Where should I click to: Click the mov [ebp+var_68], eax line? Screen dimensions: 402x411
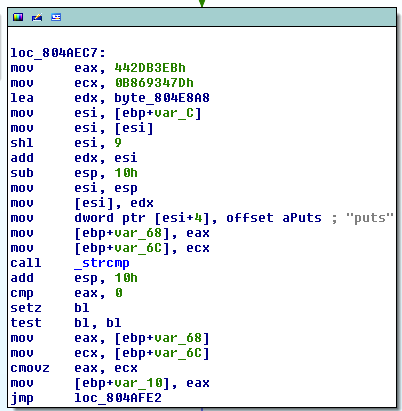click(110, 233)
